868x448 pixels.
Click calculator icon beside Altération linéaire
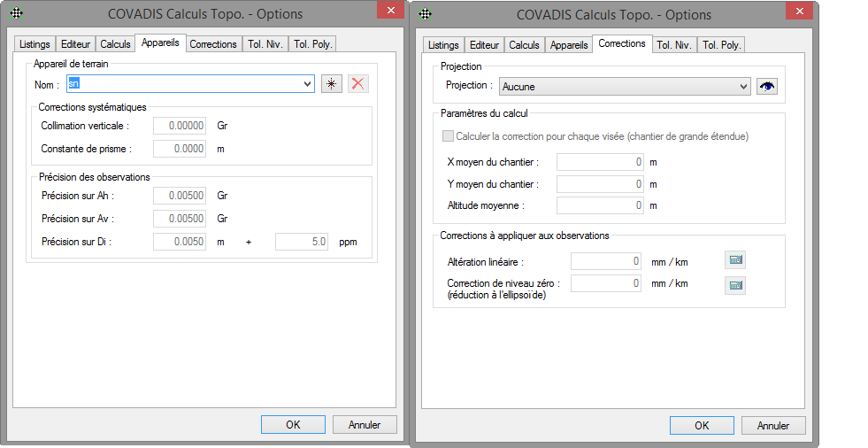click(x=735, y=259)
